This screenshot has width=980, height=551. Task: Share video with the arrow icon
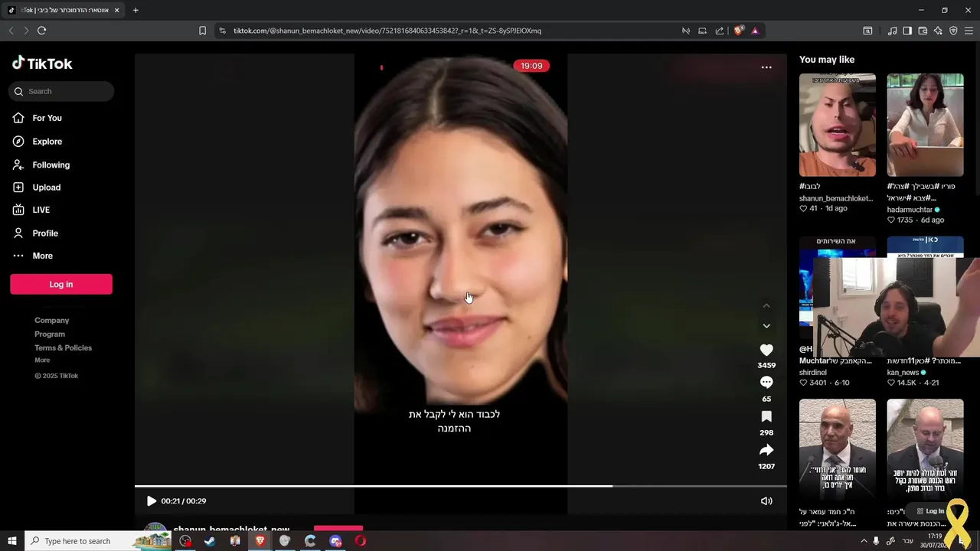click(x=766, y=450)
